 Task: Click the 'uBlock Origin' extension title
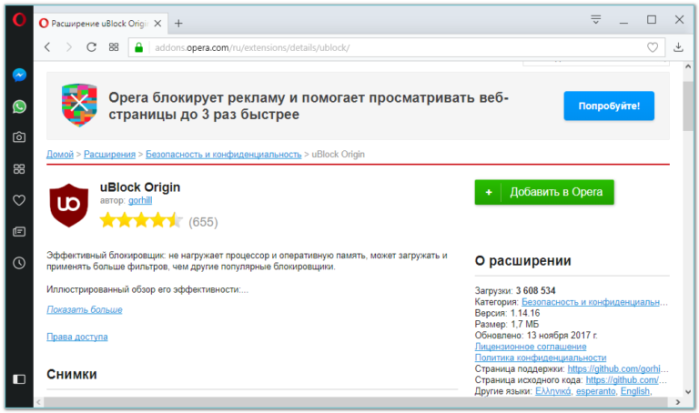click(x=140, y=187)
